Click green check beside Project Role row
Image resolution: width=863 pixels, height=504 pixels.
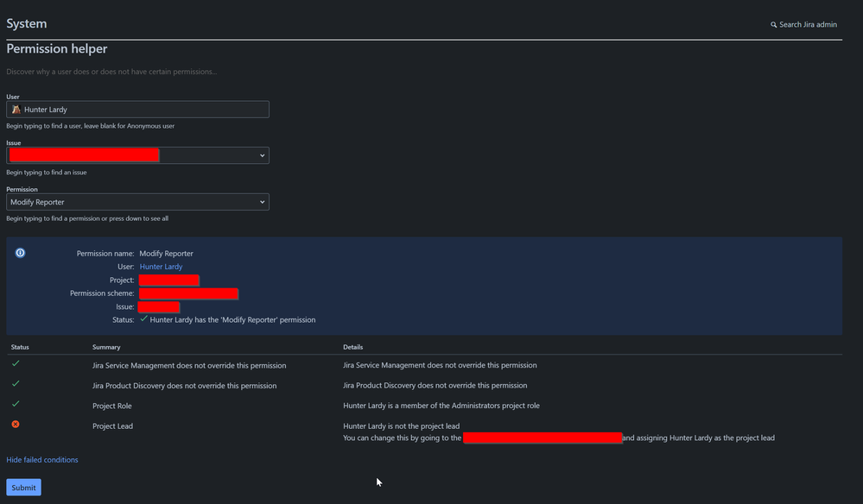pos(16,404)
